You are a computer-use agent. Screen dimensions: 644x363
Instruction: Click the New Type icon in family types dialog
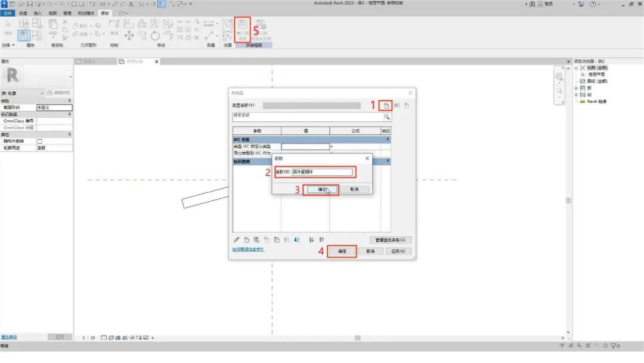[x=386, y=106]
